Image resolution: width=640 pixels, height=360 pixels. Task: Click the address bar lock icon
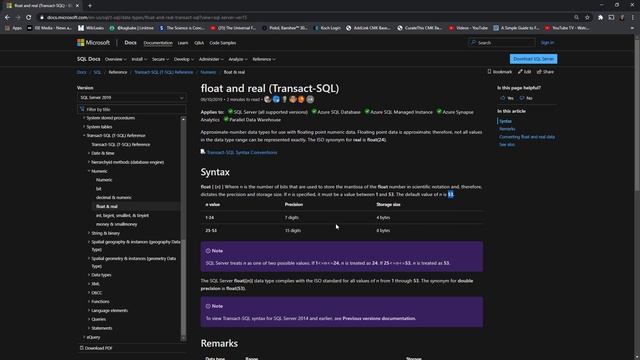pyautogui.click(x=42, y=18)
